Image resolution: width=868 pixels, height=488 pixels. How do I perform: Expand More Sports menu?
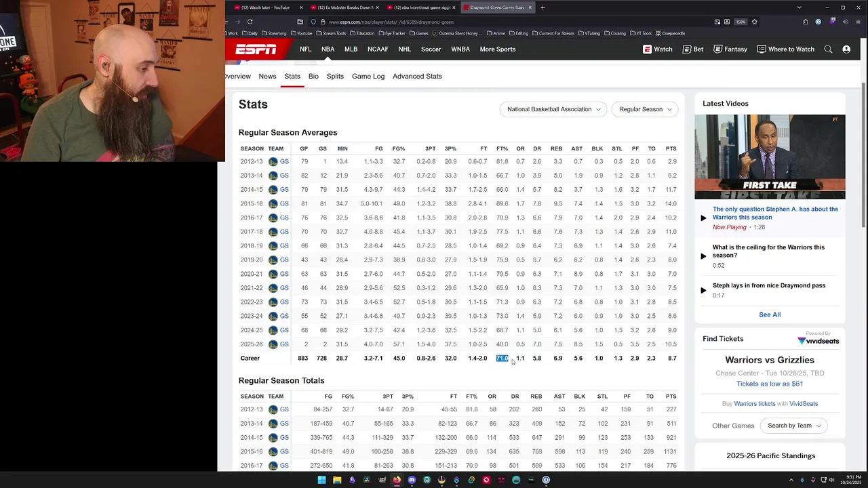tap(498, 49)
